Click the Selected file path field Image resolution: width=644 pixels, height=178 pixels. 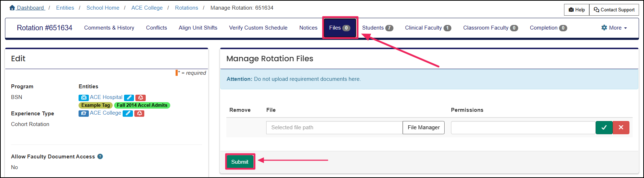(334, 127)
